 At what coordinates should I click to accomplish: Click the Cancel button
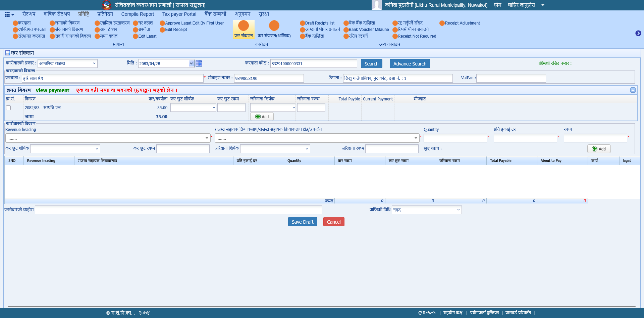pyautogui.click(x=334, y=222)
